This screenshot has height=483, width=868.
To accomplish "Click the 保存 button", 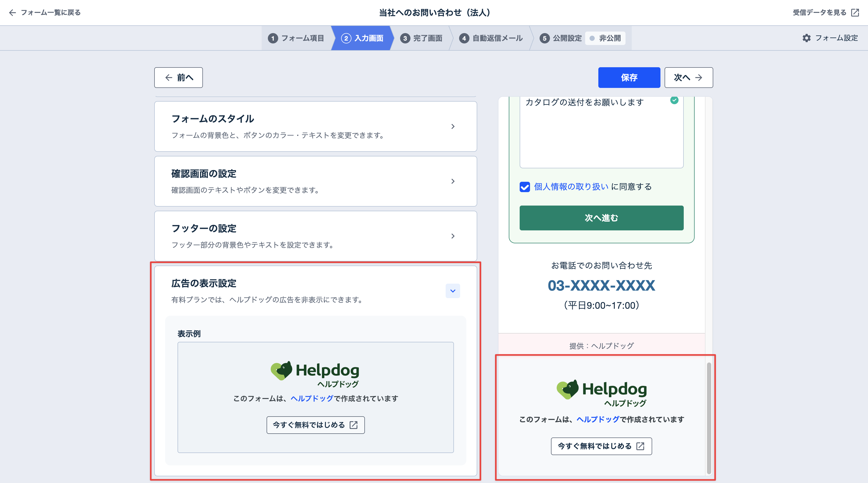I will click(x=629, y=77).
